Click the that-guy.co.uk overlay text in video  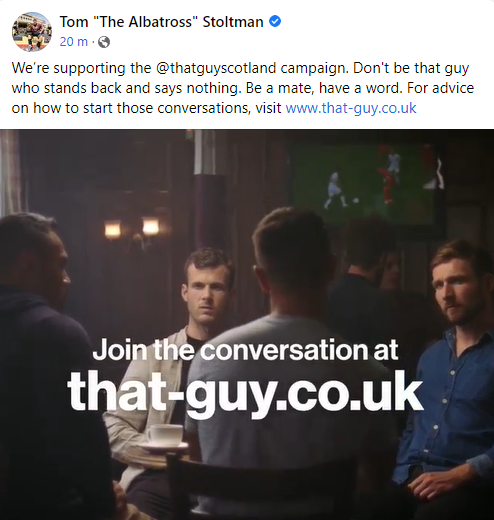coord(246,392)
